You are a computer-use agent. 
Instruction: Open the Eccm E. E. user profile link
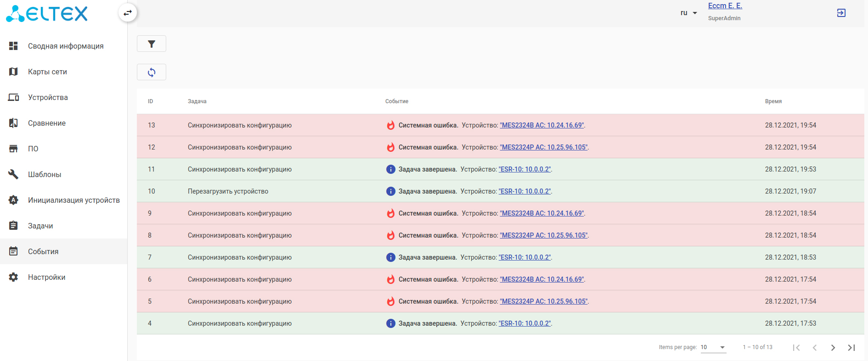coord(725,6)
